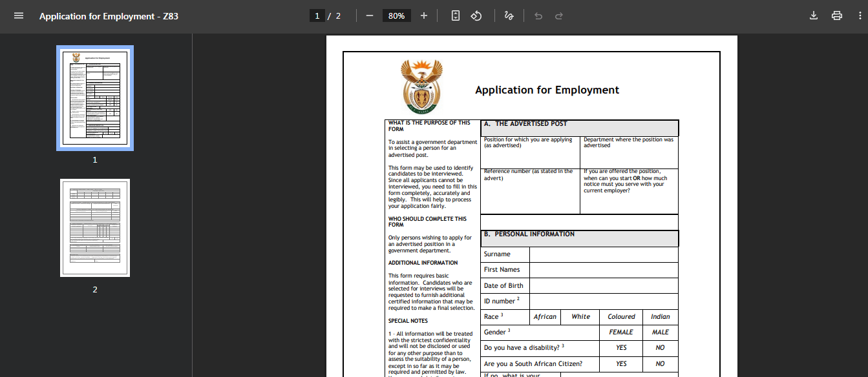Select MALE in the Gender row
868x377 pixels.
pos(660,332)
